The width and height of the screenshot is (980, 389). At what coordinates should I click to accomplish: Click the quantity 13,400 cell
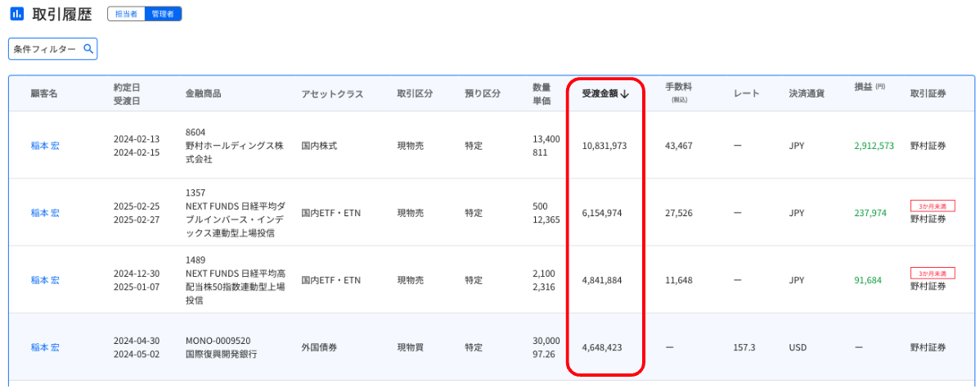click(x=546, y=139)
